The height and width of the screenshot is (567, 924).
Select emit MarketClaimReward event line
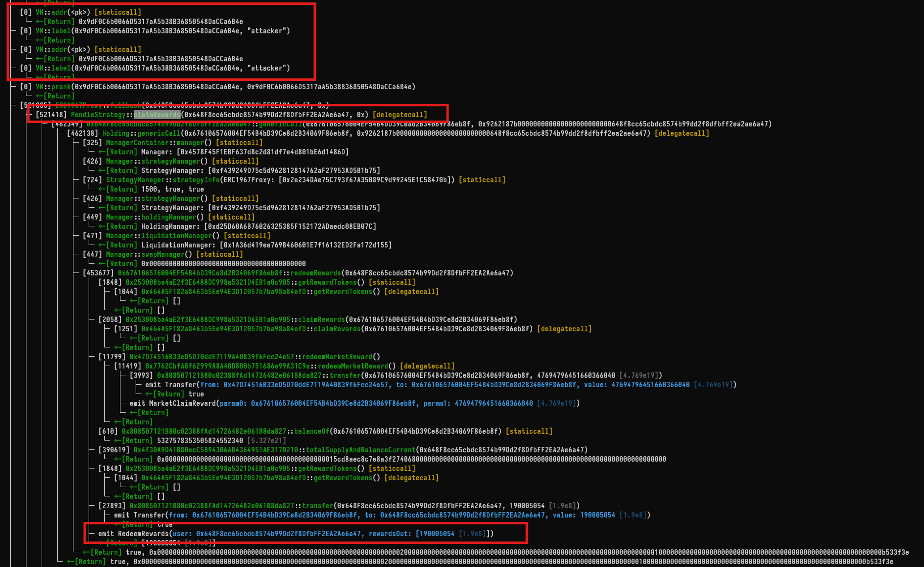355,403
